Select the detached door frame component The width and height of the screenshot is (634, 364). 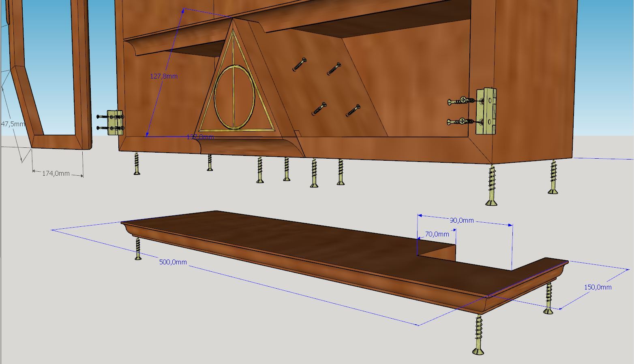pyautogui.click(x=49, y=75)
